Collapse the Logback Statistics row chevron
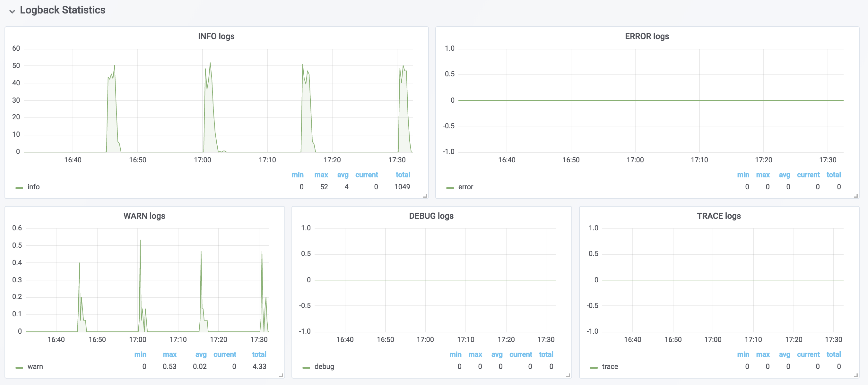Viewport: 868px width, 385px height. pos(12,11)
